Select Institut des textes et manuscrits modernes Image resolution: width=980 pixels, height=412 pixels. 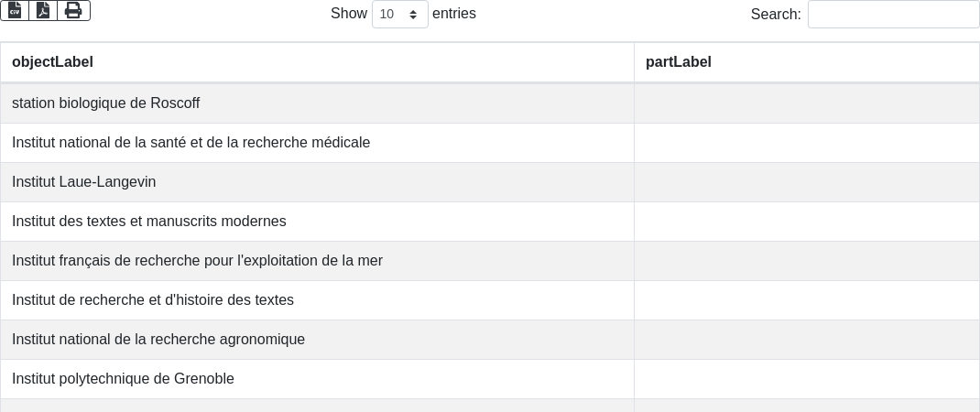coord(490,222)
